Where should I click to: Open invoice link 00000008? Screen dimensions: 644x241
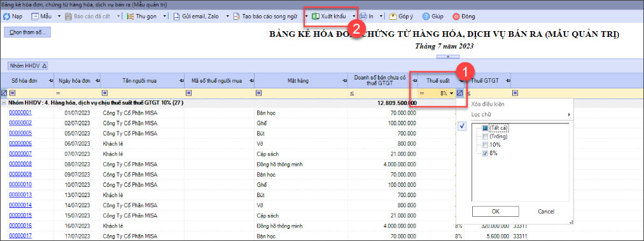click(20, 164)
